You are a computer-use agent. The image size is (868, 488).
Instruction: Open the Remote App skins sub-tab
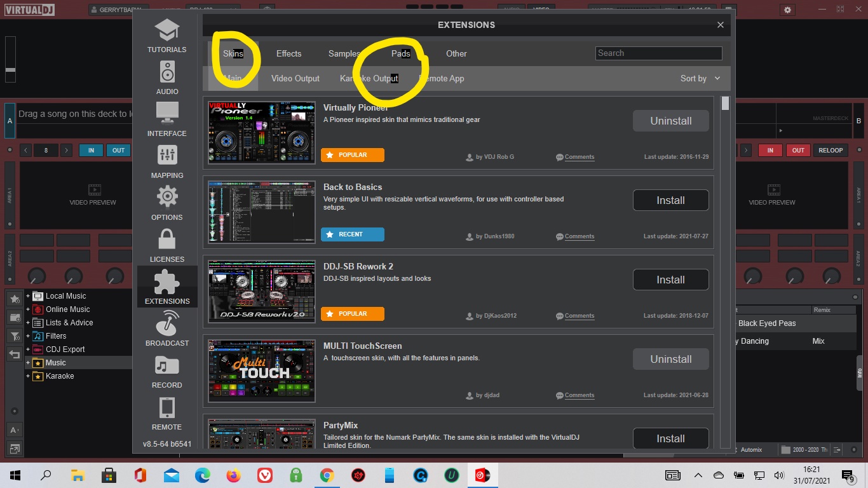tap(442, 78)
